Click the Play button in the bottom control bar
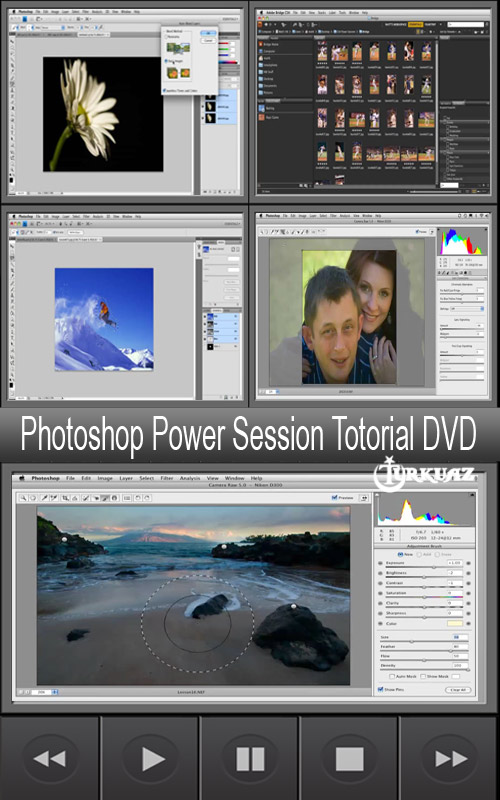Screen dimensions: 500x800 (150, 759)
